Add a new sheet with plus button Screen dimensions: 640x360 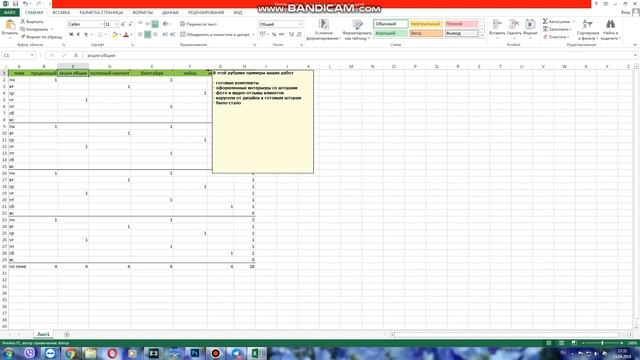(x=67, y=335)
